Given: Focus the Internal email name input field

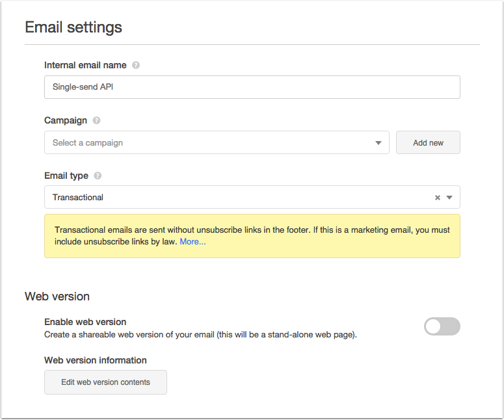Looking at the screenshot, I should click(252, 87).
